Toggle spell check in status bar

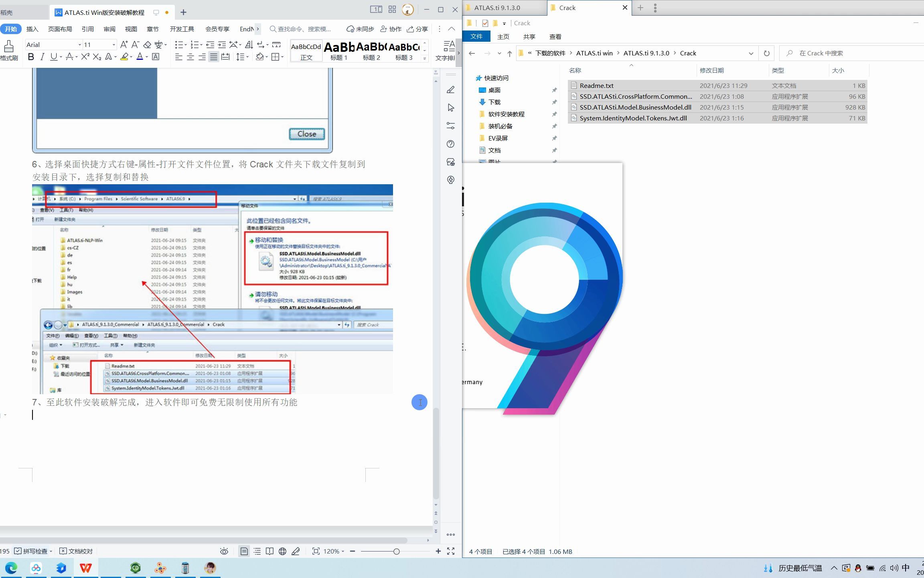(31, 552)
